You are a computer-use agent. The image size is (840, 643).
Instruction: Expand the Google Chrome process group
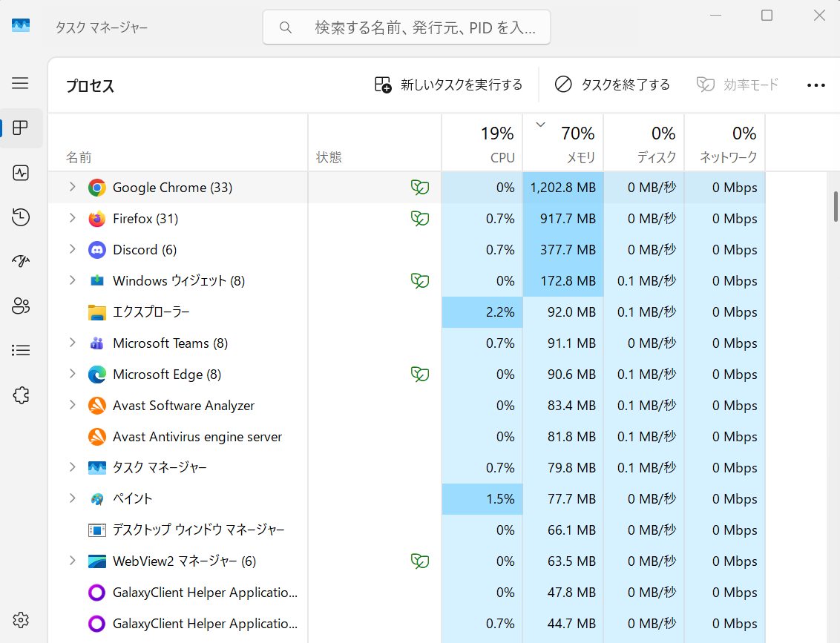click(72, 187)
